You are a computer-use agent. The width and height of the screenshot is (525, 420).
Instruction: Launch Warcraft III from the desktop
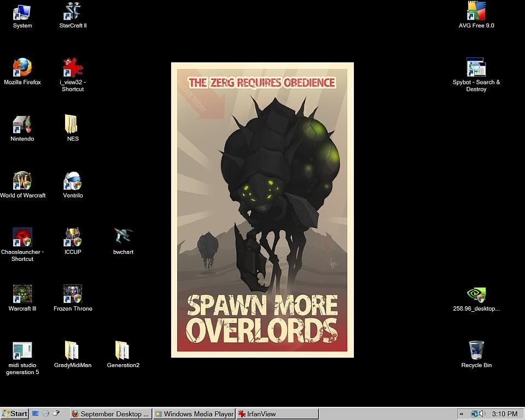coord(22,294)
